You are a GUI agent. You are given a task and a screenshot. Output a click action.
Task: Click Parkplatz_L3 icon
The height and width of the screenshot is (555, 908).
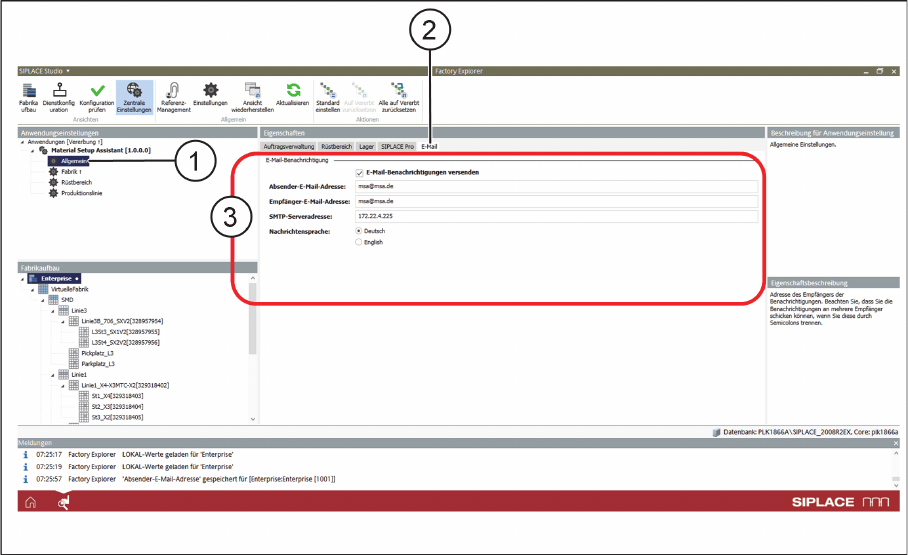[x=74, y=364]
